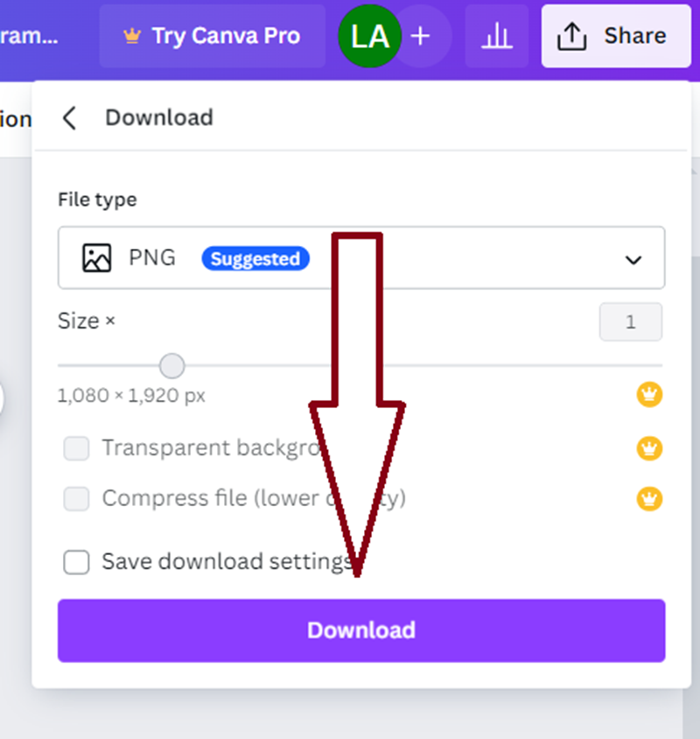Click the crown icon beside Compress file
Screen dimensions: 700x739
649,499
